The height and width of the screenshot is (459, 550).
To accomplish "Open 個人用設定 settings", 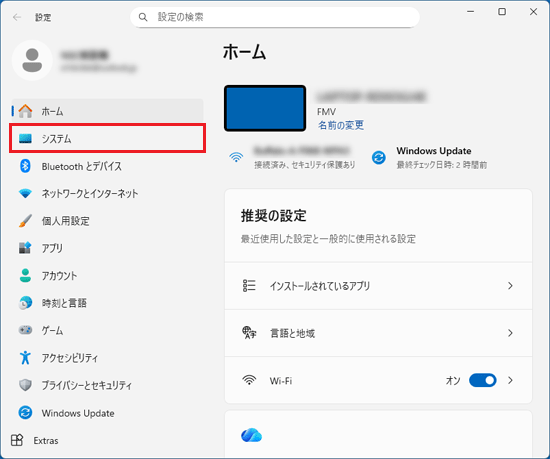I will [x=107, y=221].
